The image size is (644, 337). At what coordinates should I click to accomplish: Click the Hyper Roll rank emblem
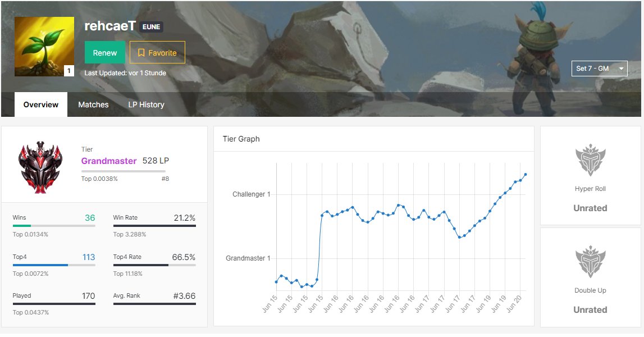(x=590, y=160)
